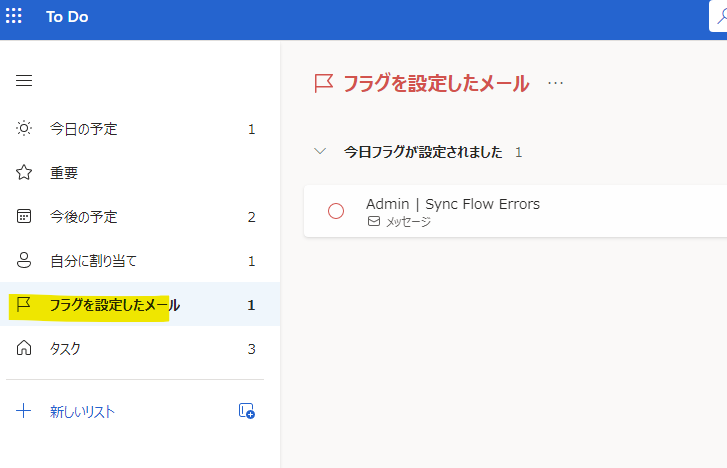This screenshot has height=468, width=727.
Task: Open the 今後の予定 list
Action: (140, 217)
